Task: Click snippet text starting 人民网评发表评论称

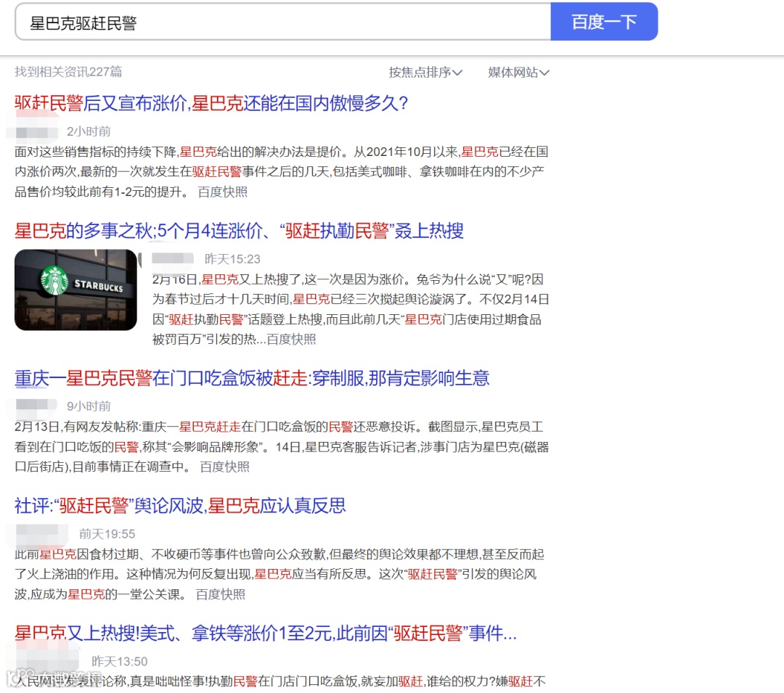Action: (280, 681)
